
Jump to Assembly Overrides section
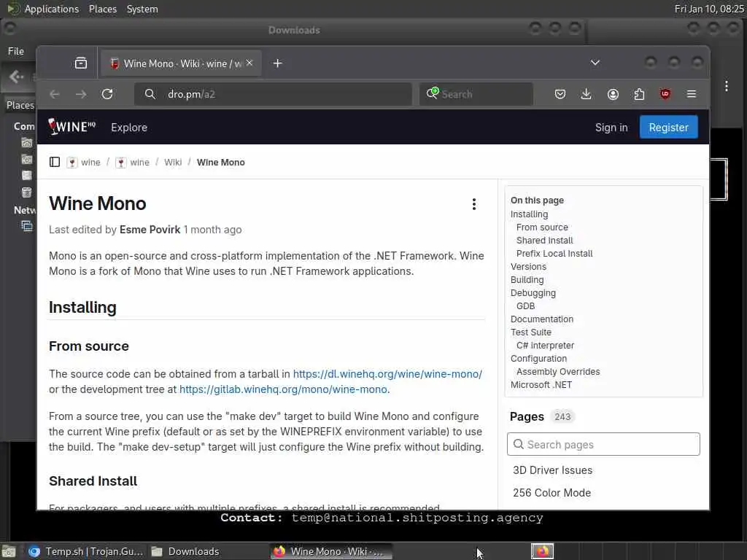[558, 371]
